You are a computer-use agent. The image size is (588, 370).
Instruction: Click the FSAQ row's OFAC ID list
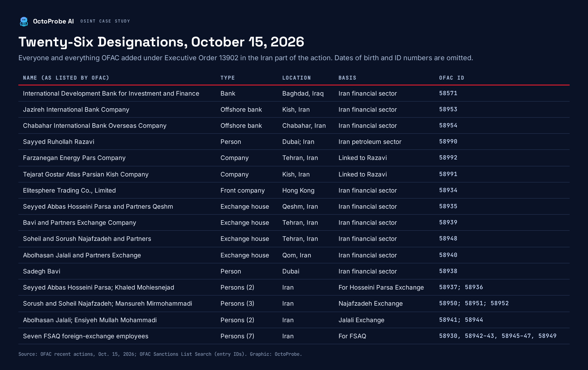pyautogui.click(x=498, y=336)
